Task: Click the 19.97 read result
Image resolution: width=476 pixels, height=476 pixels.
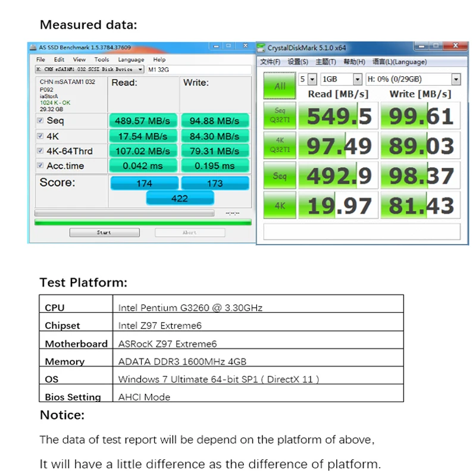Action: 338,205
